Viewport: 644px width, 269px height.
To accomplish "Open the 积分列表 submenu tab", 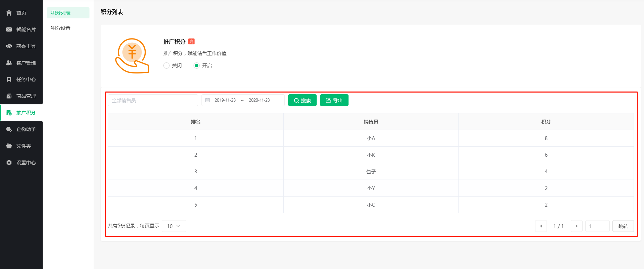I will (x=68, y=13).
